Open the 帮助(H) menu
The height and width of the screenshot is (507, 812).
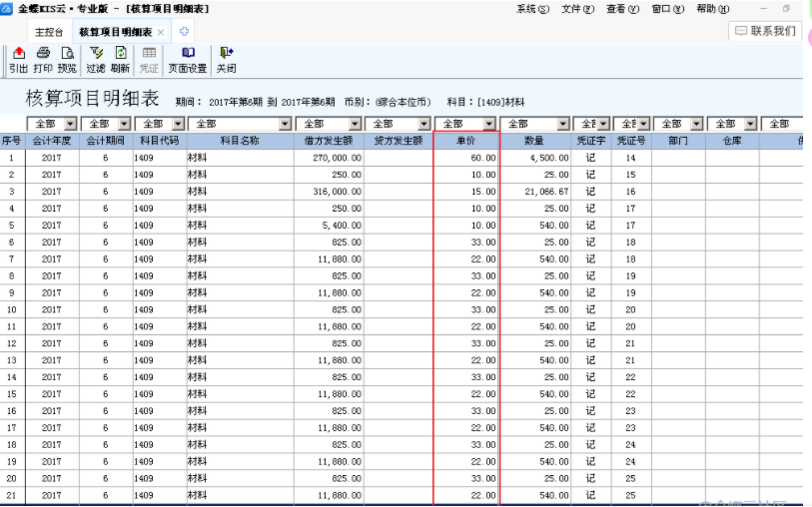click(x=713, y=9)
